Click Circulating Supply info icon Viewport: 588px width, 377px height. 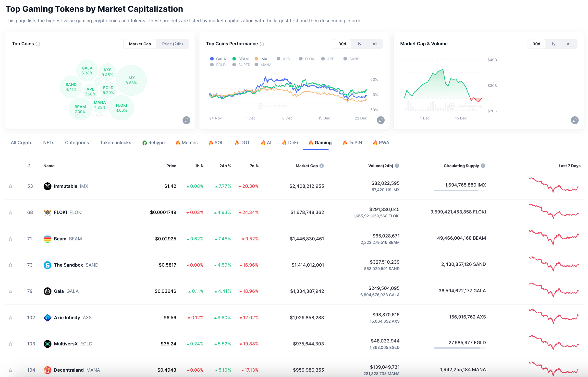point(483,166)
